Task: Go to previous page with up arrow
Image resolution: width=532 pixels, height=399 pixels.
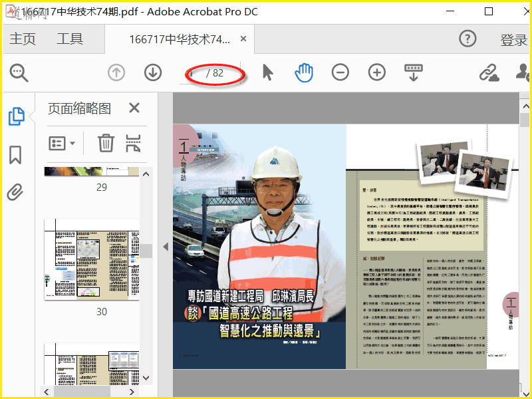Action: click(116, 72)
